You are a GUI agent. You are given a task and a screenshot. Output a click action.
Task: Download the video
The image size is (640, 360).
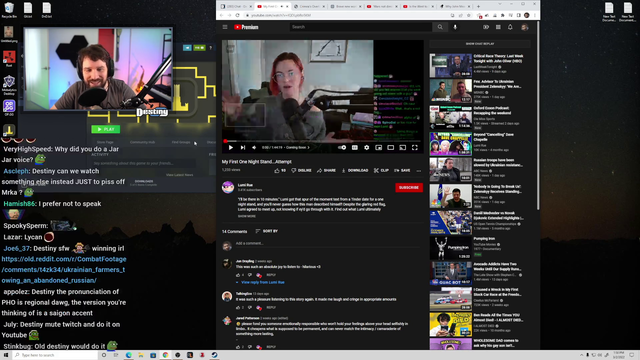[355, 170]
